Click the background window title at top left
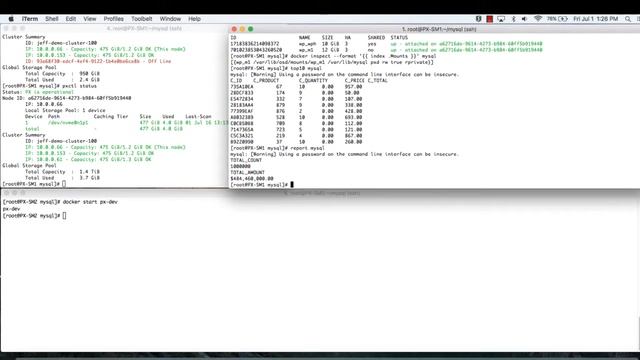This screenshot has height=360, width=640. click(144, 29)
